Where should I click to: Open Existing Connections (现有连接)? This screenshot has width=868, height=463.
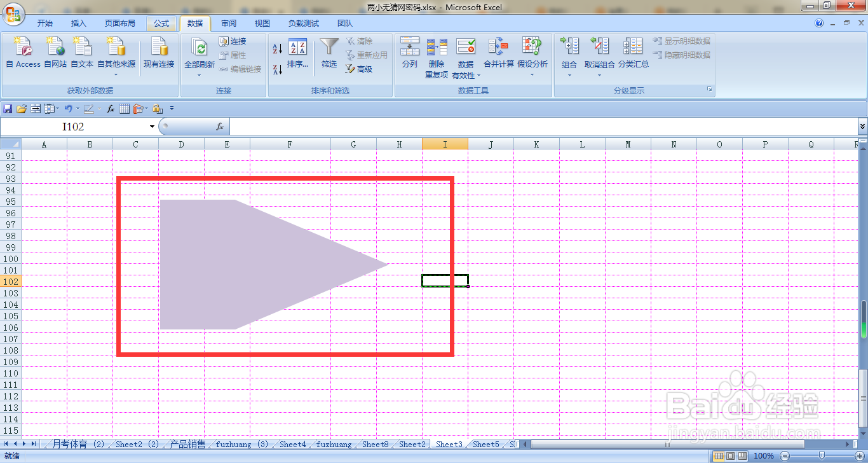158,53
